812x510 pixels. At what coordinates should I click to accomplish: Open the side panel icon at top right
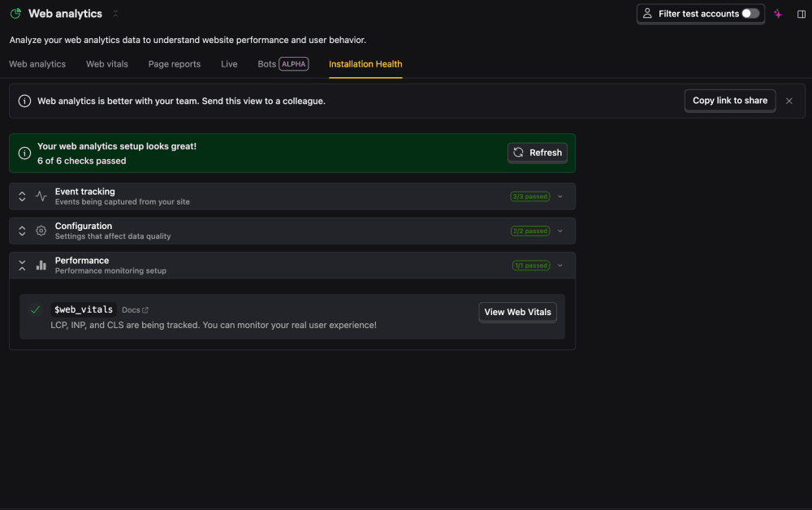801,14
